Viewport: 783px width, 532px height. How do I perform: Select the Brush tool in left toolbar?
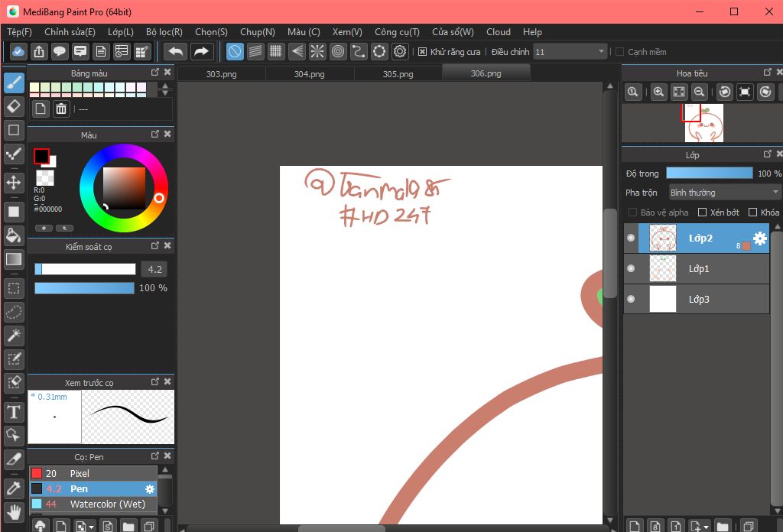[x=14, y=83]
